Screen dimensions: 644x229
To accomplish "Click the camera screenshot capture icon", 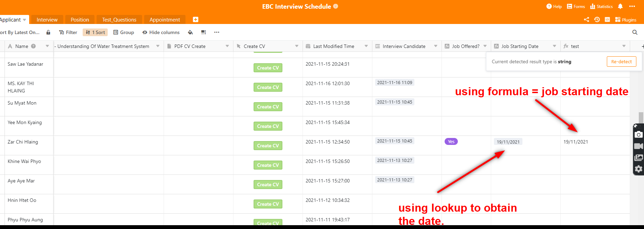I will (x=638, y=135).
